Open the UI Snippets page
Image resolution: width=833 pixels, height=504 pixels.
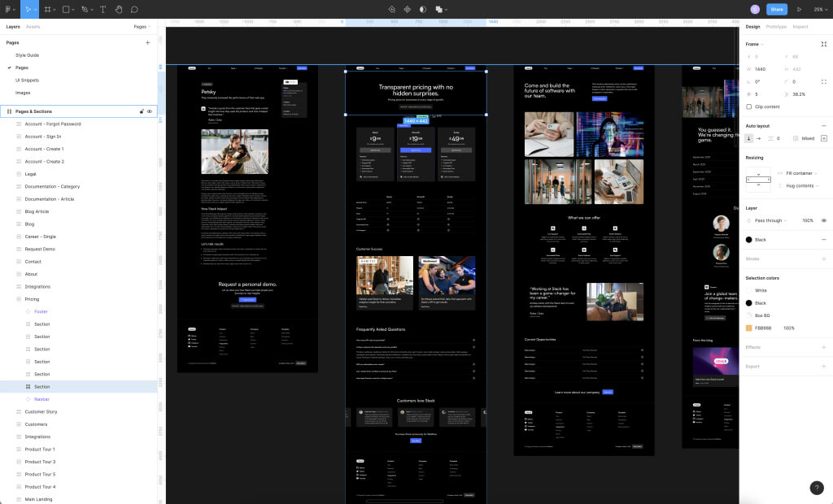[x=27, y=80]
